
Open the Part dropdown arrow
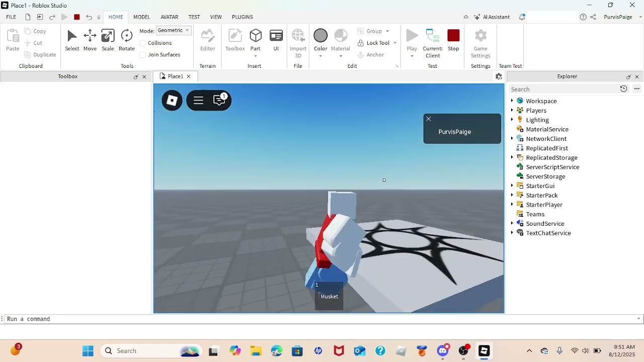(256, 56)
